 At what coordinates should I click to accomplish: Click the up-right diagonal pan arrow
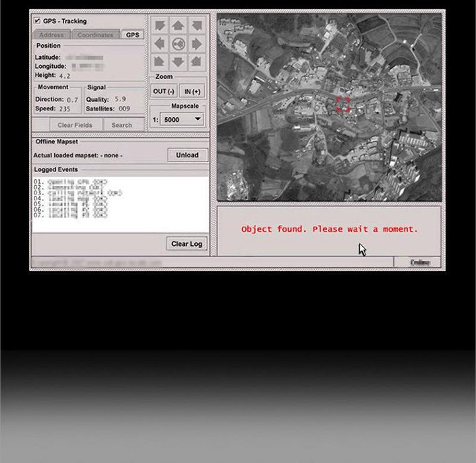(x=196, y=26)
